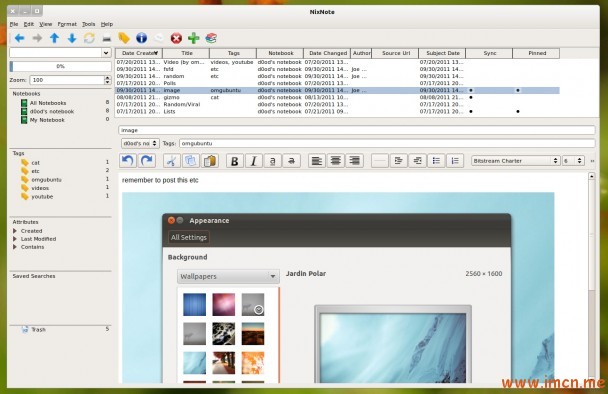The width and height of the screenshot is (608, 394).
Task: Open the File menu
Action: pyautogui.click(x=14, y=24)
